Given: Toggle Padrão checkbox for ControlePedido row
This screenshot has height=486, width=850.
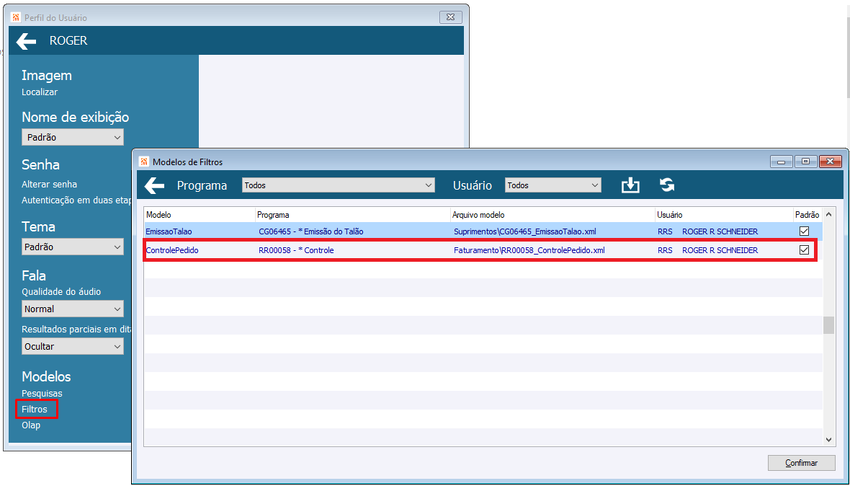Looking at the screenshot, I should coord(804,250).
